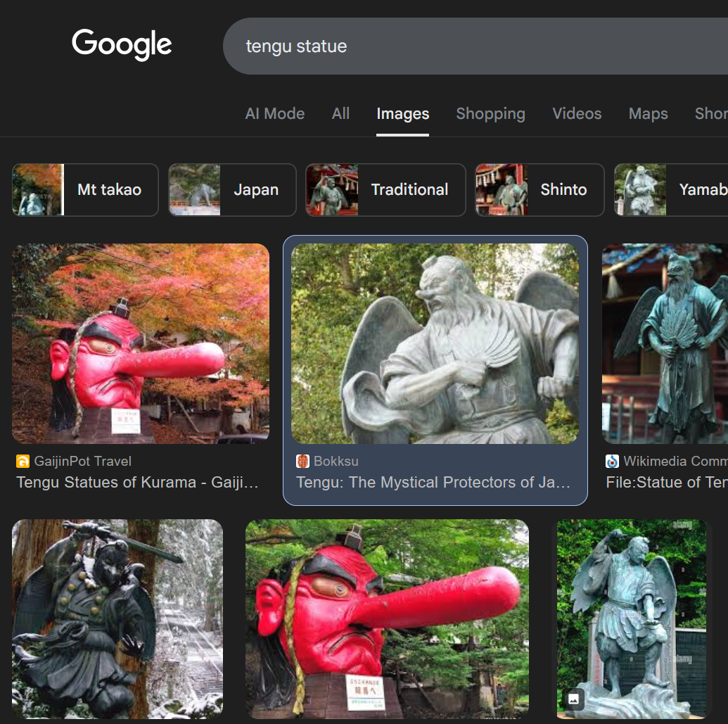
Task: Open the GaijinPot Travel source link
Action: 82,461
